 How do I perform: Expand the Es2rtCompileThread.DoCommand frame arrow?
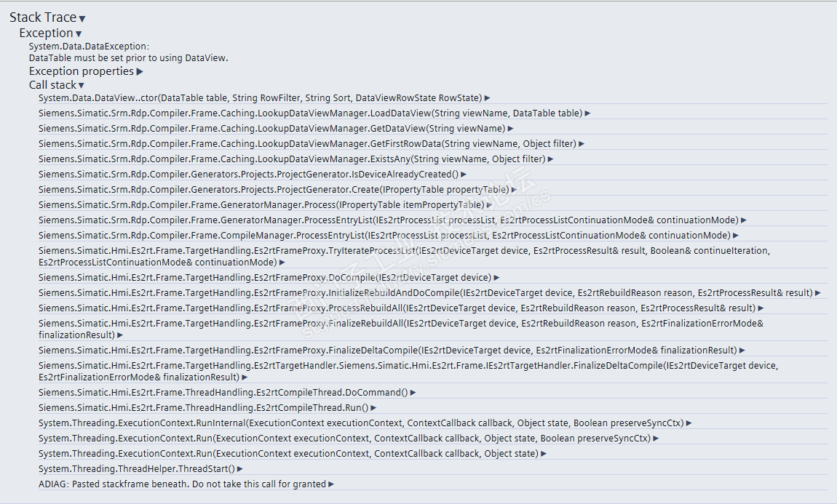click(413, 393)
